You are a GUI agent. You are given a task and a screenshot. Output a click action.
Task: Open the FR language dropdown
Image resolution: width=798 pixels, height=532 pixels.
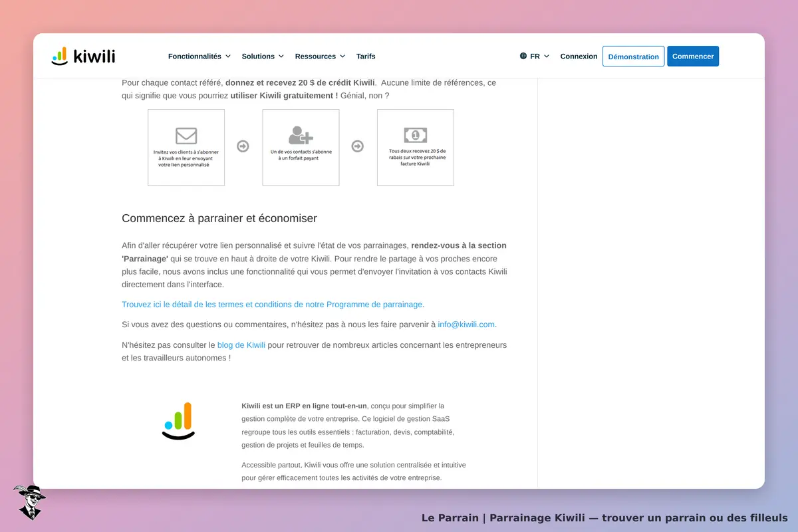click(x=535, y=57)
